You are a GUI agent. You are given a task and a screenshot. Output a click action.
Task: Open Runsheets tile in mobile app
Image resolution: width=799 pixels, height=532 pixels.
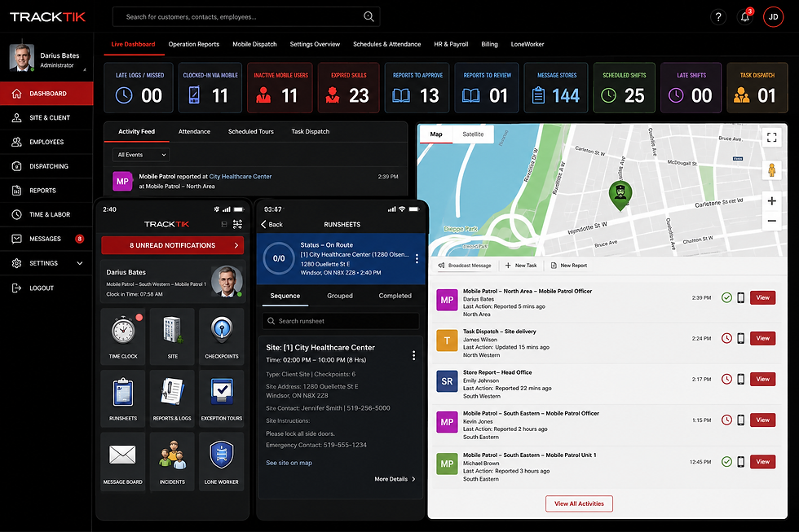coord(123,398)
